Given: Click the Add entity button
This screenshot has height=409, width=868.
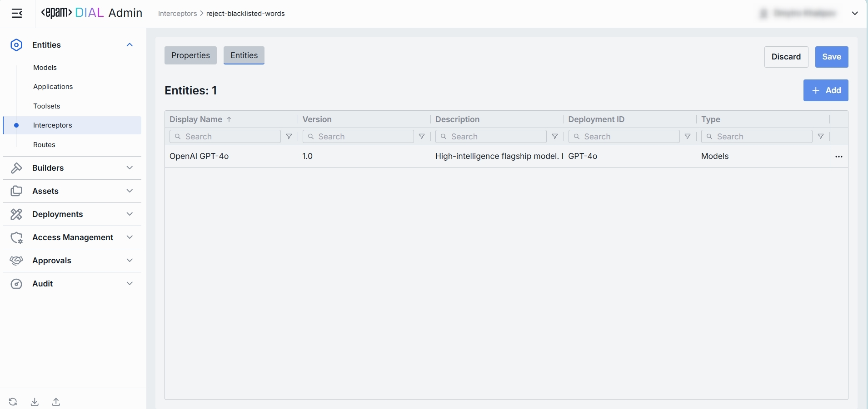Looking at the screenshot, I should point(825,90).
